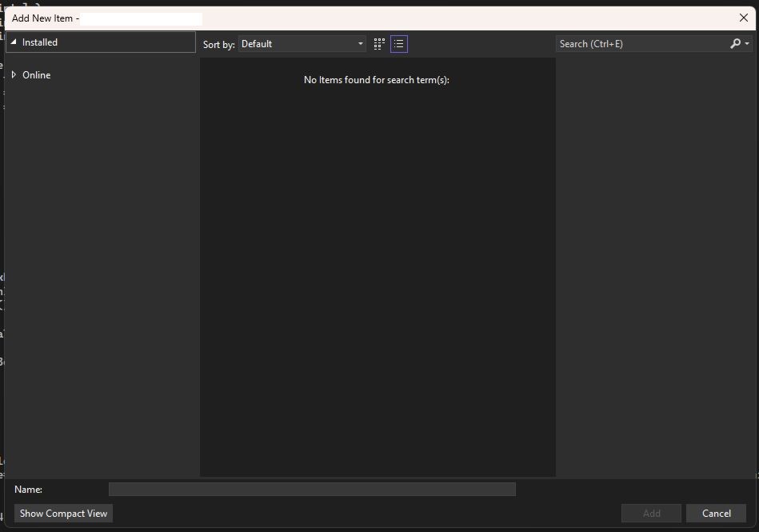Image resolution: width=759 pixels, height=532 pixels.
Task: Click into the Name text field
Action: (312, 489)
